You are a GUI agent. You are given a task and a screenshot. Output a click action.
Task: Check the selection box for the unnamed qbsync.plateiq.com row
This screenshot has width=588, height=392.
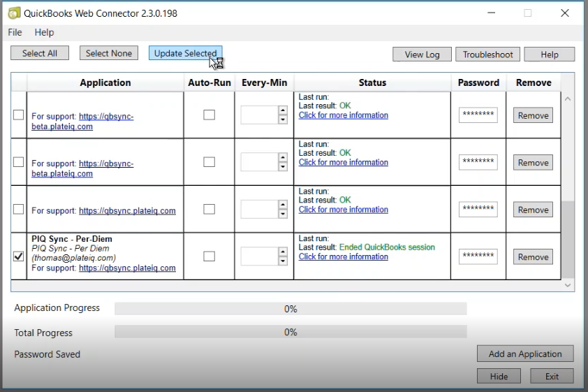click(x=18, y=209)
